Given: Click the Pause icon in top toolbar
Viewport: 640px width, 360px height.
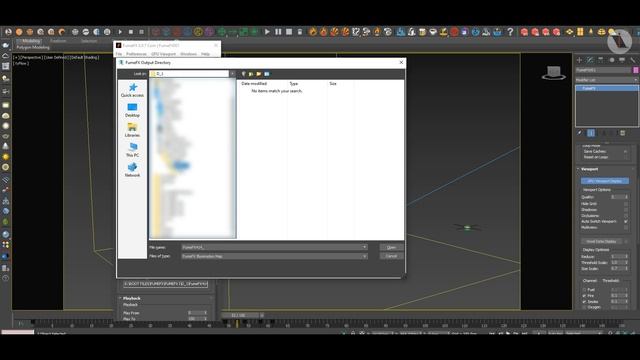Looking at the screenshot, I should 278,31.
